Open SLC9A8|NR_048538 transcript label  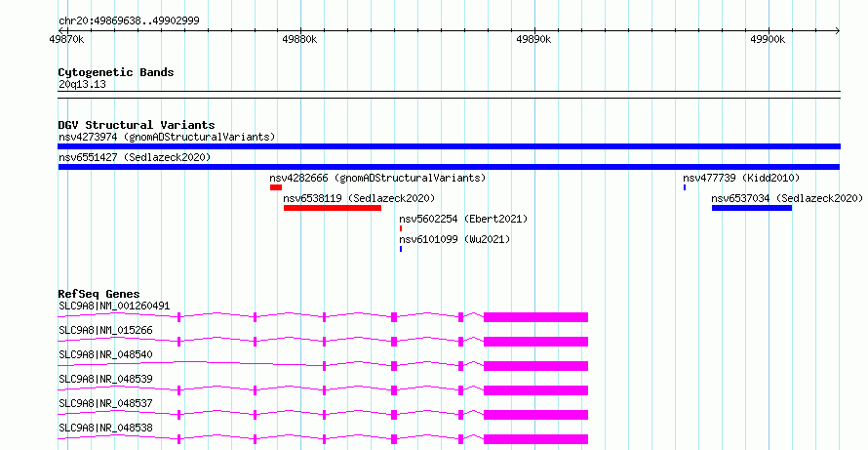(x=105, y=428)
